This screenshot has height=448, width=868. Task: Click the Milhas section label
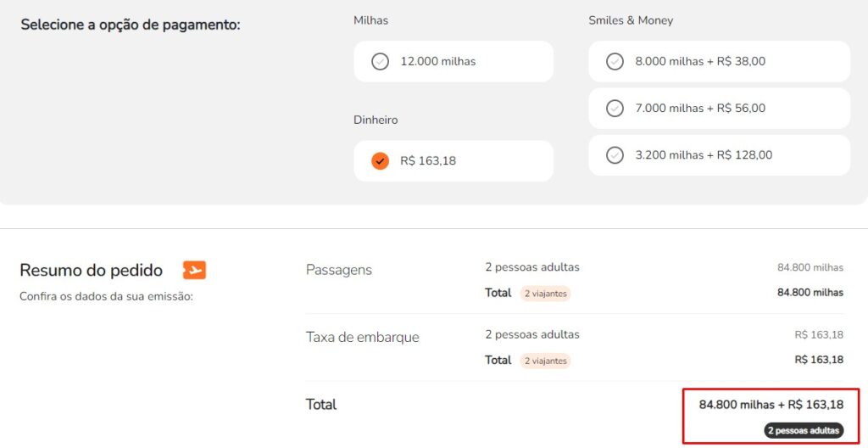point(370,20)
